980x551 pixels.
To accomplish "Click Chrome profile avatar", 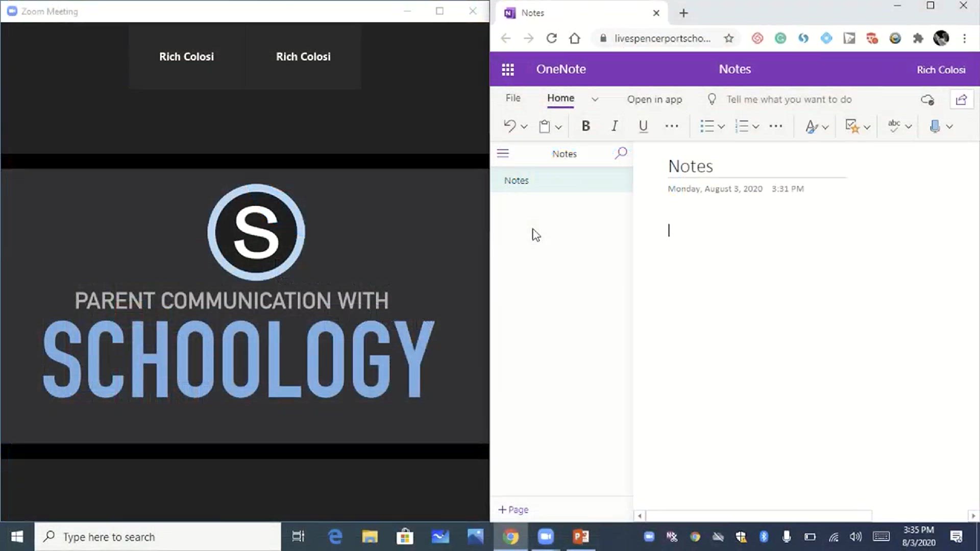I will pyautogui.click(x=941, y=38).
